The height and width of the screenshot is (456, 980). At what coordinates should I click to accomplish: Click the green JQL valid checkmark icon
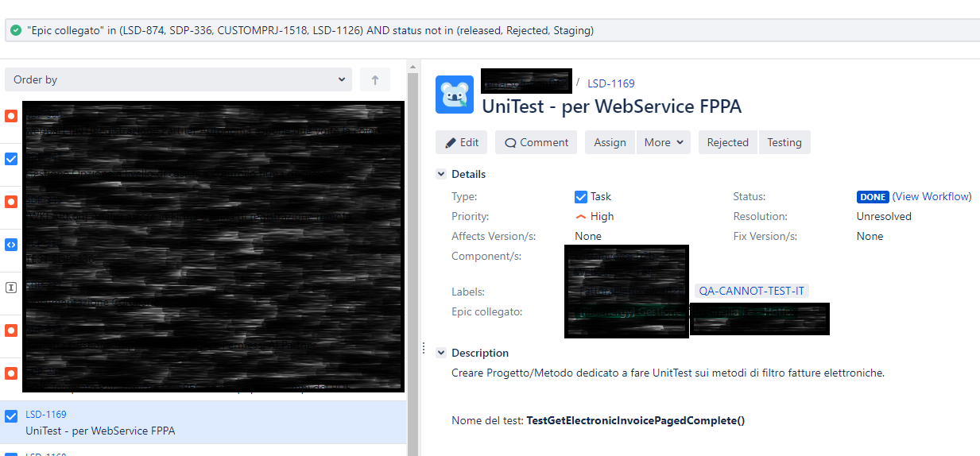point(16,31)
